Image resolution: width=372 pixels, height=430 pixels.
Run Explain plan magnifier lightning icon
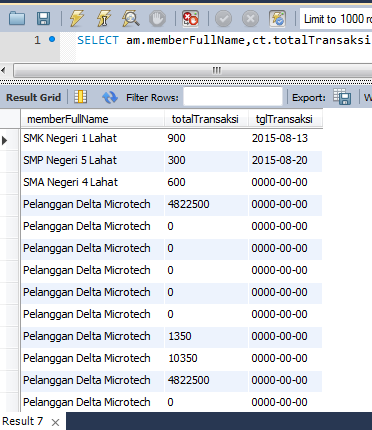[x=131, y=18]
